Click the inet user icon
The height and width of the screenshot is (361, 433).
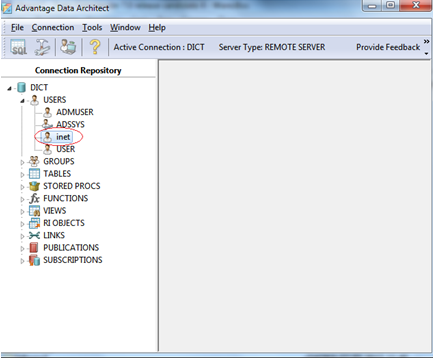pos(48,137)
